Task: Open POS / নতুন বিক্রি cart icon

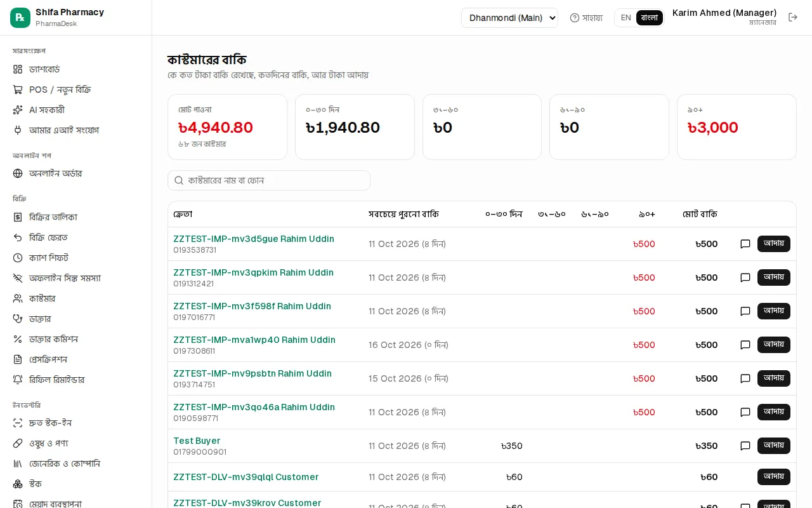Action: coord(18,90)
